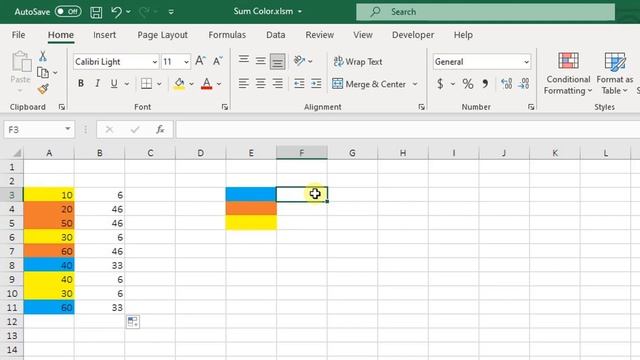640x360 pixels.
Task: Switch to the Formulas tab
Action: pos(227,35)
